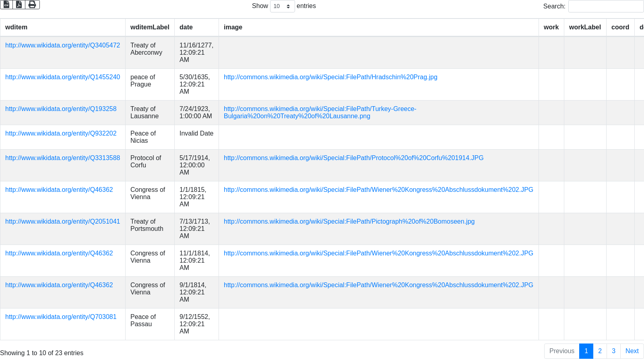The height and width of the screenshot is (362, 644).
Task: Open Treaty of Lausanne Wikidata entity Q193258
Action: [x=61, y=109]
